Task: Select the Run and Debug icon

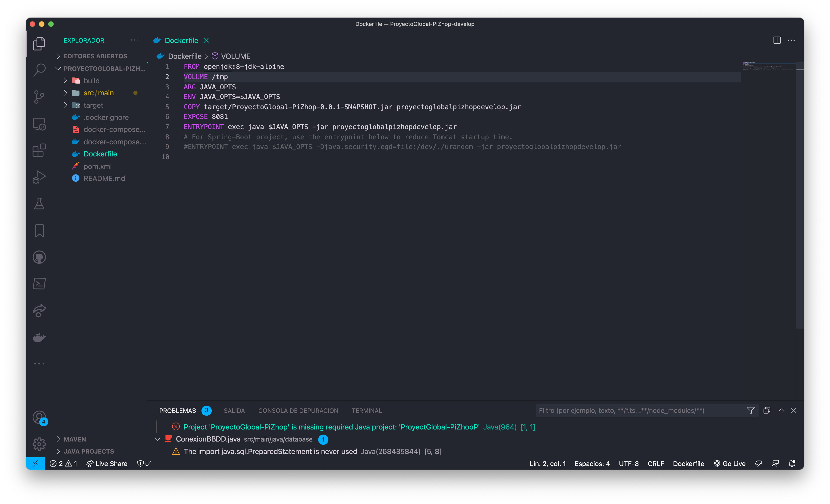Action: [39, 176]
